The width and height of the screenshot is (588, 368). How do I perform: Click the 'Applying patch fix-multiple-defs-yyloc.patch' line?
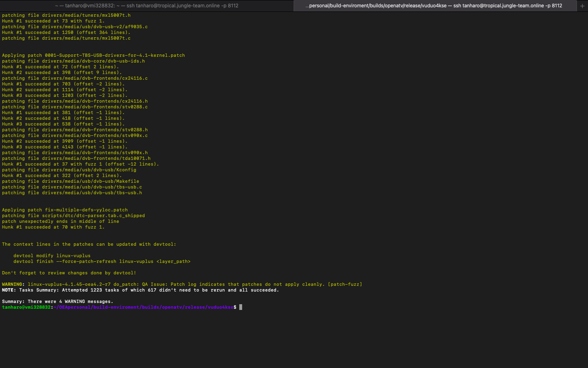point(65,210)
